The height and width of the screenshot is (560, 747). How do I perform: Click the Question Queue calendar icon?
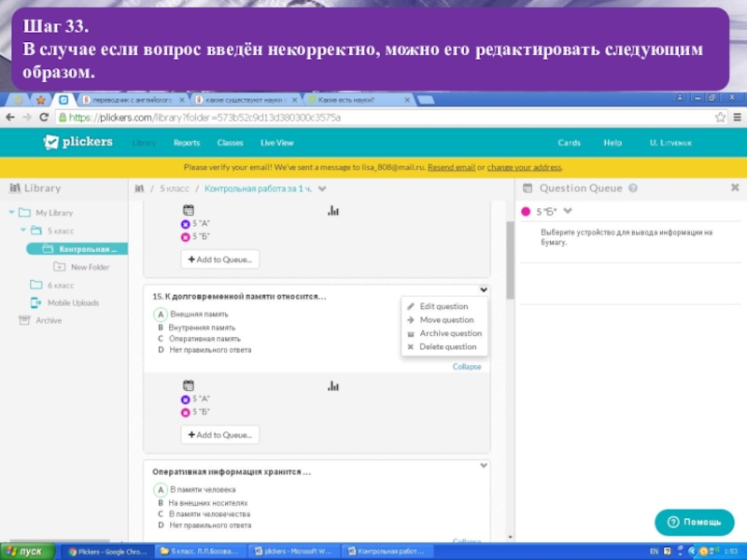(528, 189)
